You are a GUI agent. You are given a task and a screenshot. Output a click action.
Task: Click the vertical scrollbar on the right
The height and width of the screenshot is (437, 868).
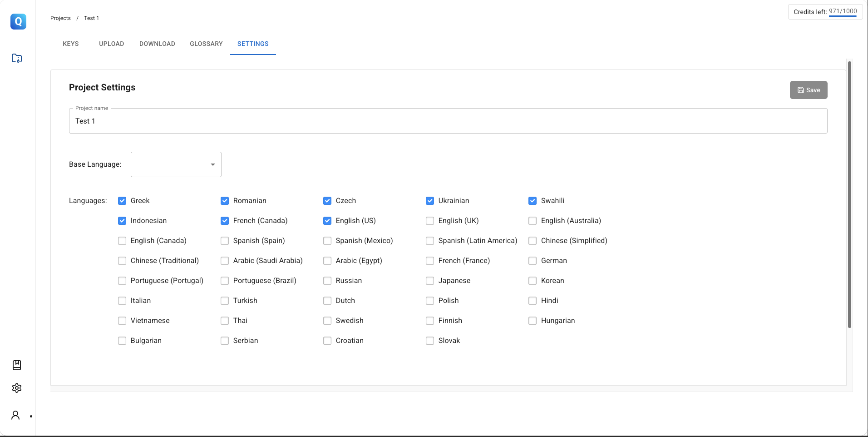click(849, 194)
